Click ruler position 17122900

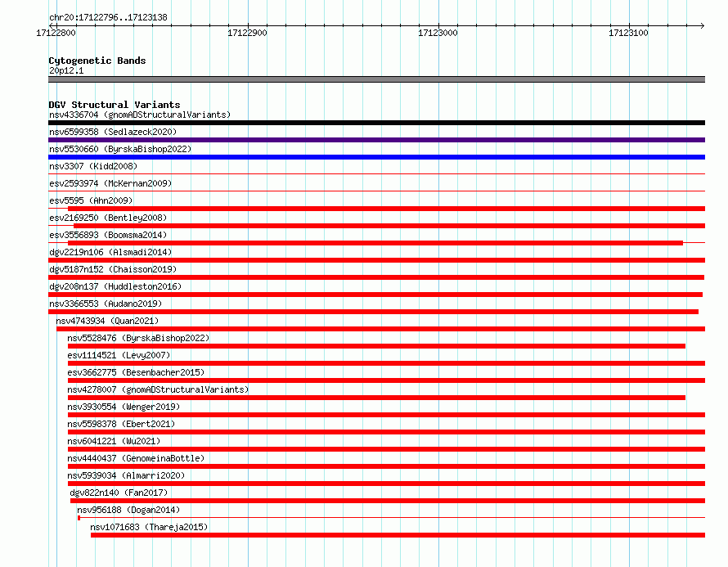click(x=247, y=33)
